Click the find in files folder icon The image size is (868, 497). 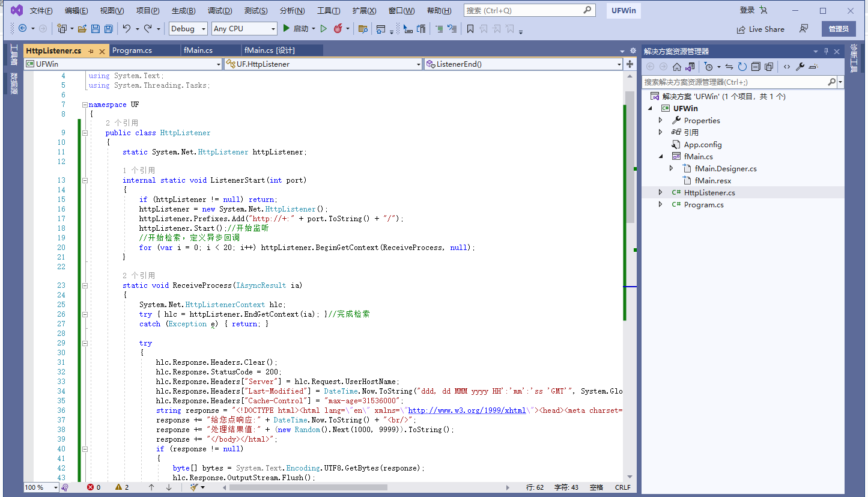363,28
